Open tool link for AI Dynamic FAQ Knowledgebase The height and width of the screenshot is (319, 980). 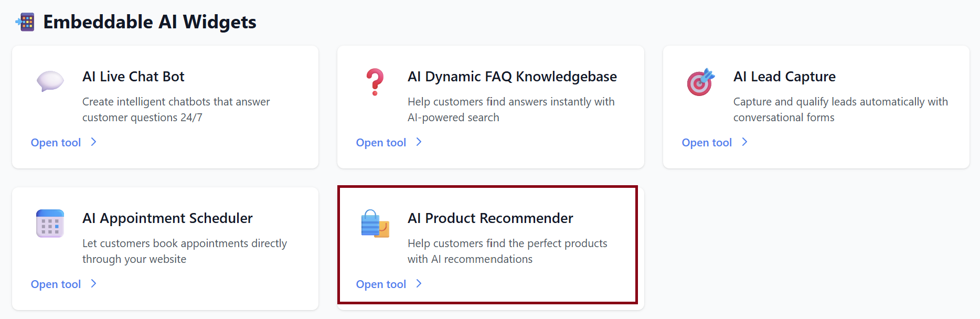click(381, 143)
